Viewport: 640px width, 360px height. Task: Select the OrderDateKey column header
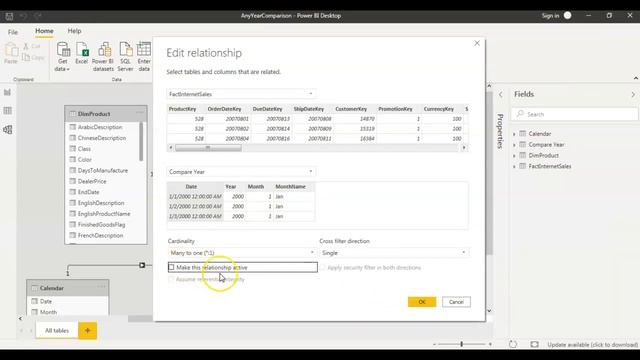[224, 109]
